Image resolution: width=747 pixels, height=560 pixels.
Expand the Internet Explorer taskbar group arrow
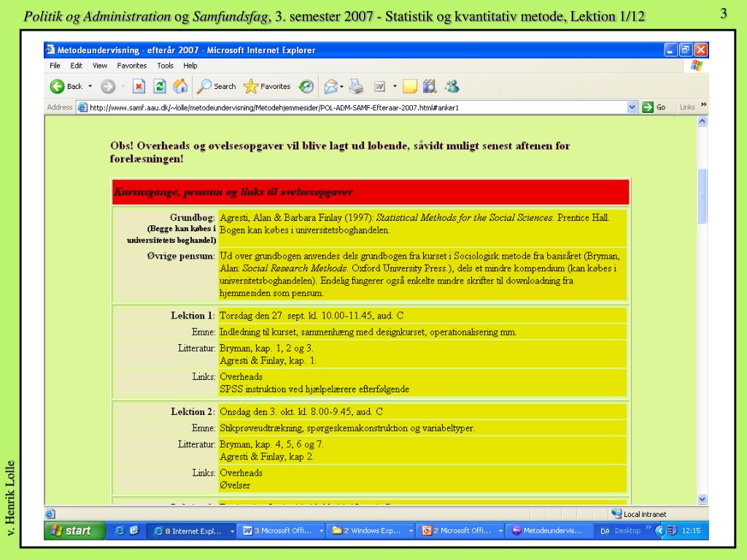click(233, 531)
